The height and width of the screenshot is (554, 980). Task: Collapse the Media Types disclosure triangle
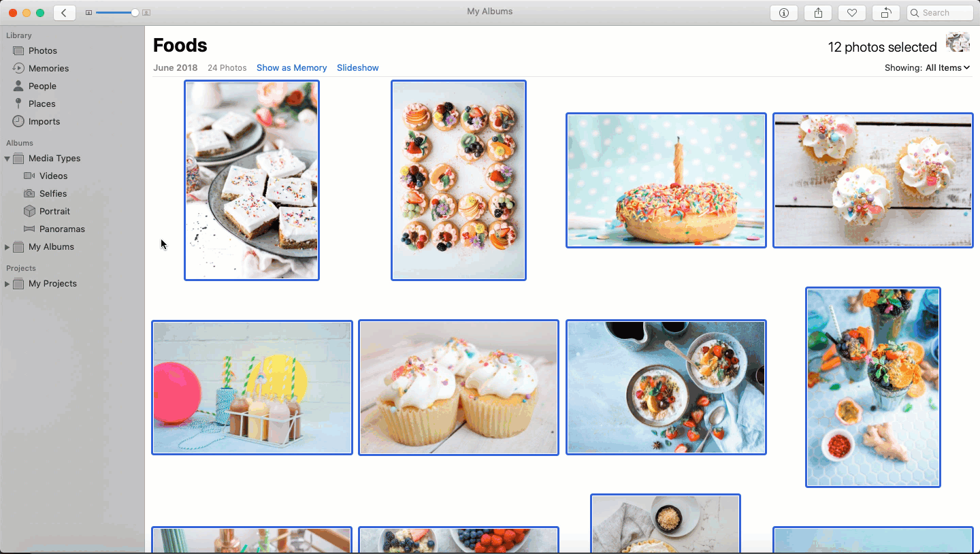[7, 159]
